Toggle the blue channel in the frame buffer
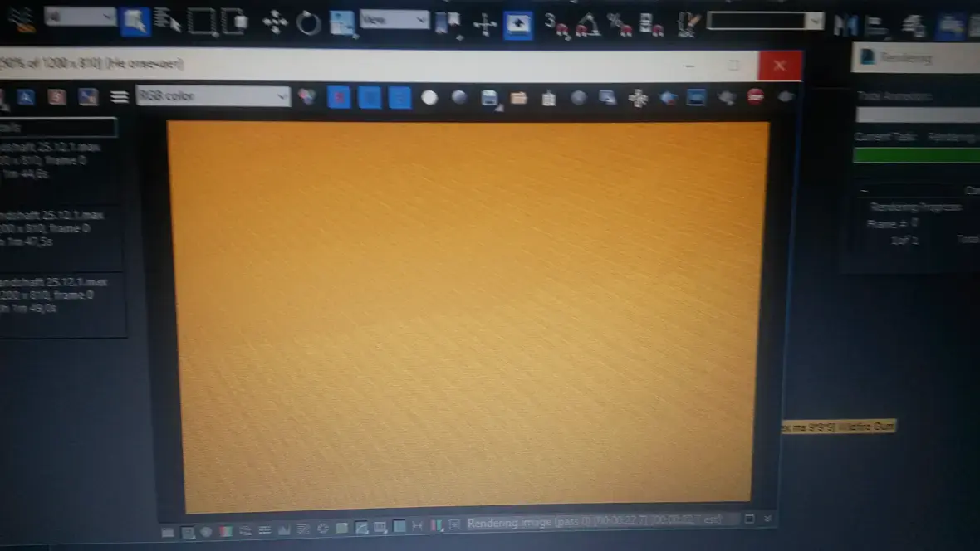This screenshot has width=980, height=551. [x=399, y=97]
